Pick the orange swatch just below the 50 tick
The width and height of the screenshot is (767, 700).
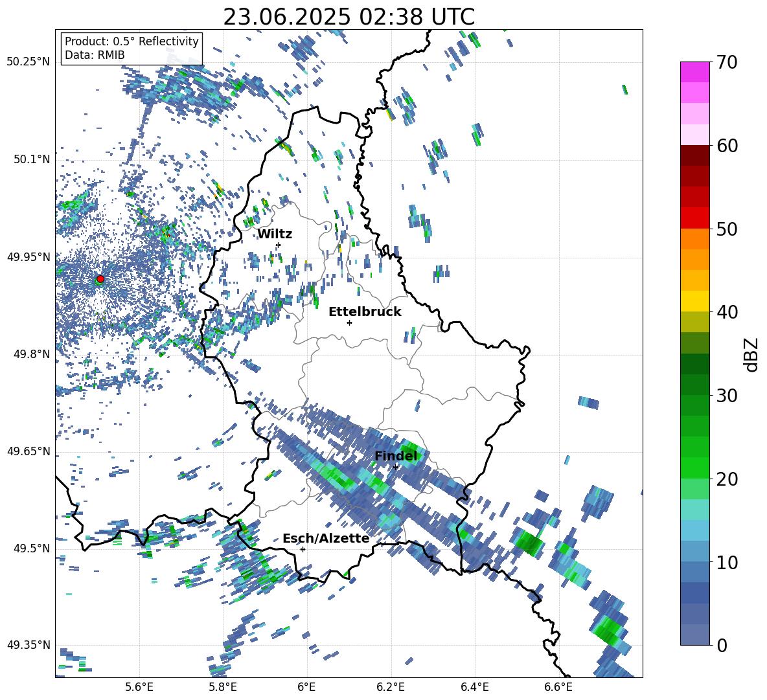tap(695, 239)
